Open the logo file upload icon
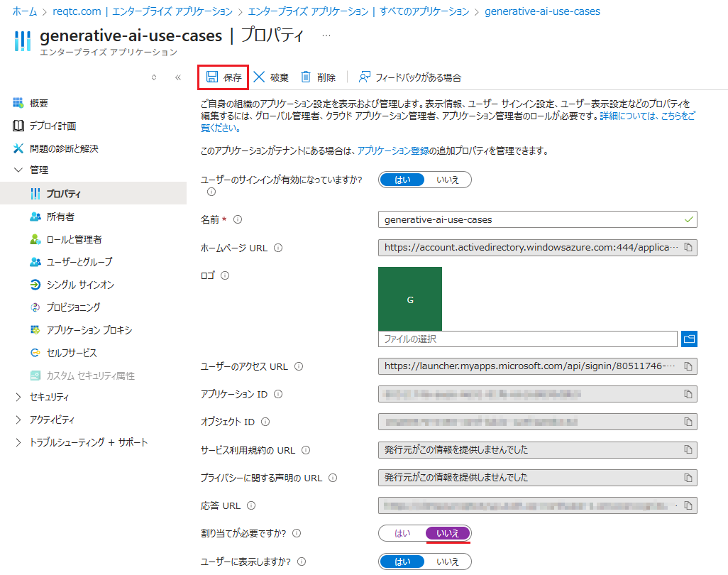 pyautogui.click(x=689, y=339)
